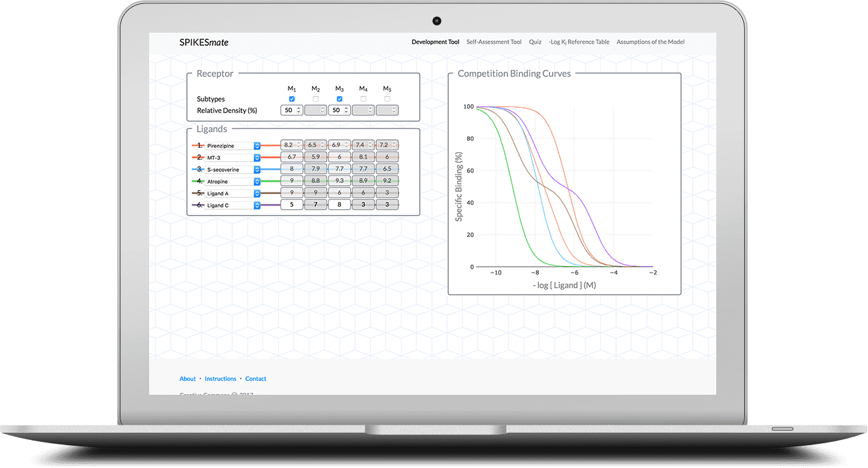The width and height of the screenshot is (868, 468).
Task: Uncheck the M1 receptor subtype checkbox
Action: point(292,99)
